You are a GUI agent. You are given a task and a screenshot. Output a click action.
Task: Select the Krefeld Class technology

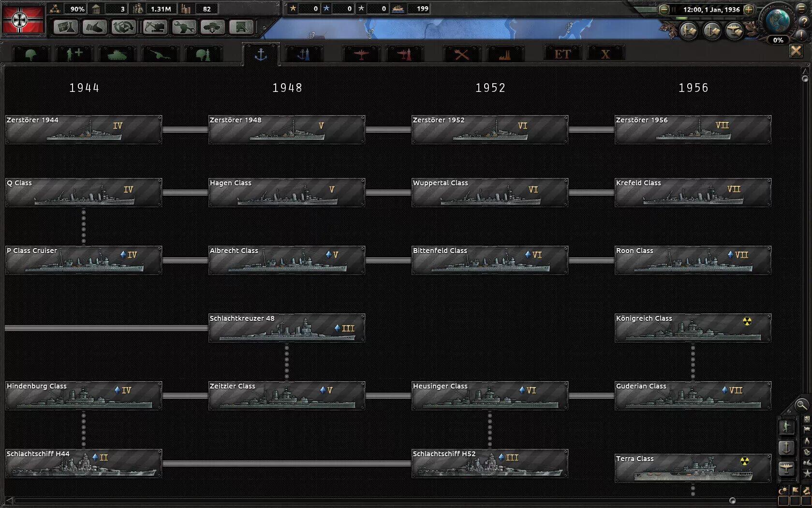coord(693,192)
